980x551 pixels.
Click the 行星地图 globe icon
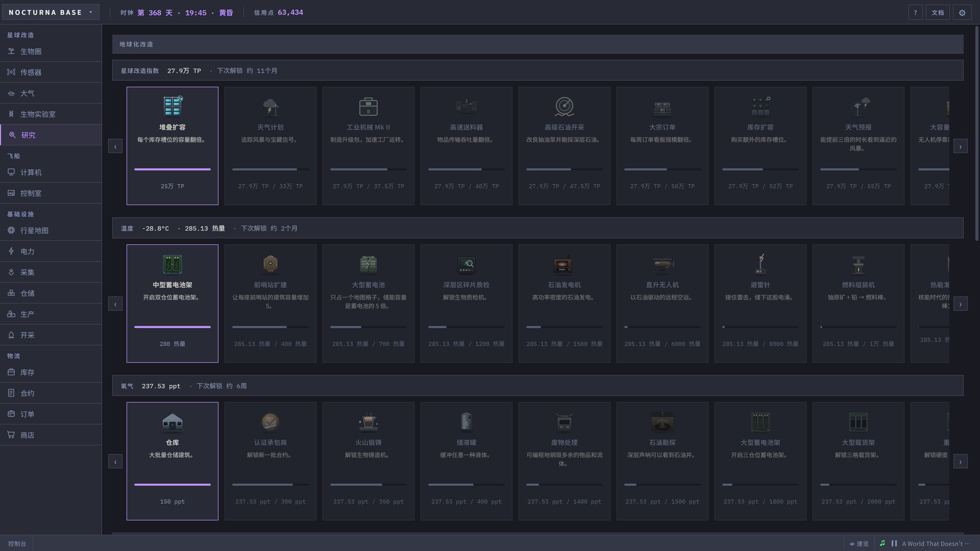(x=11, y=231)
